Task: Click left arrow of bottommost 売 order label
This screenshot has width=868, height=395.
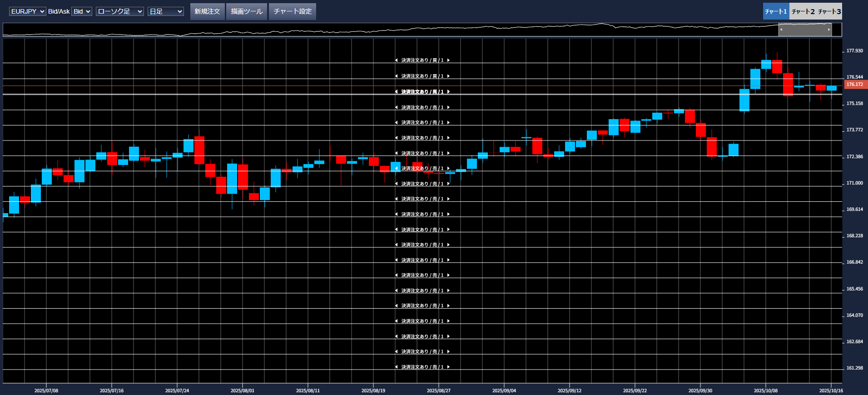Action: 396,367
